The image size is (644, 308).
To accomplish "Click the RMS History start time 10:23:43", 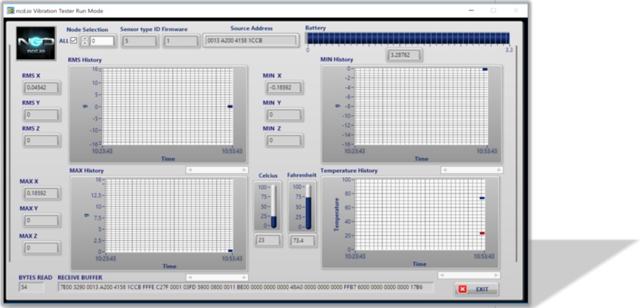I will (104, 151).
